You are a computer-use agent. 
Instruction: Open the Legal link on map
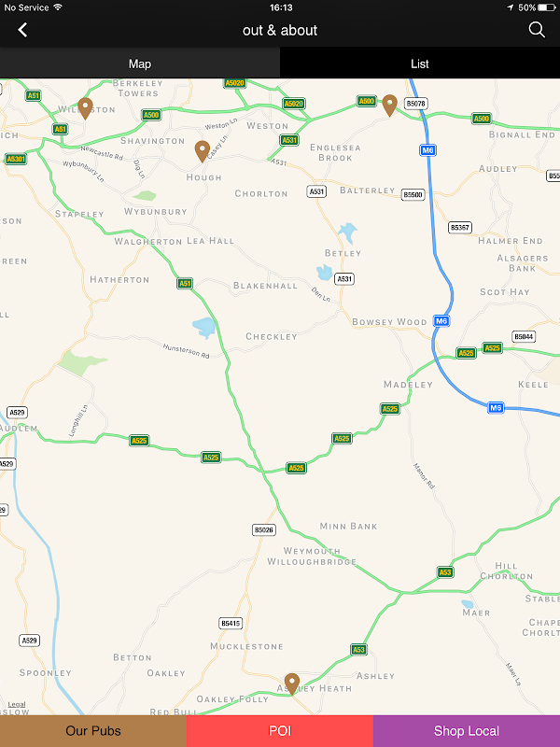coord(17,705)
